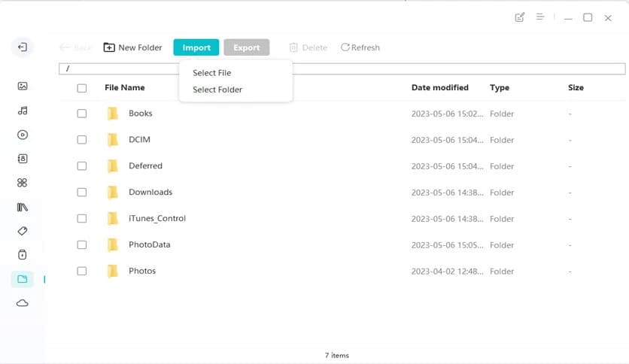Select the Photos folder name
This screenshot has width=629, height=364.
coord(142,271)
